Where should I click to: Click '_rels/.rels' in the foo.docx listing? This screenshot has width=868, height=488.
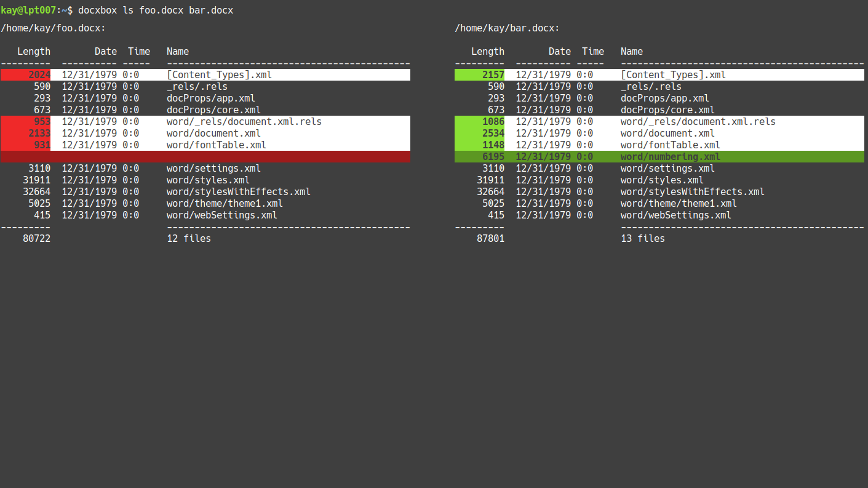[197, 87]
